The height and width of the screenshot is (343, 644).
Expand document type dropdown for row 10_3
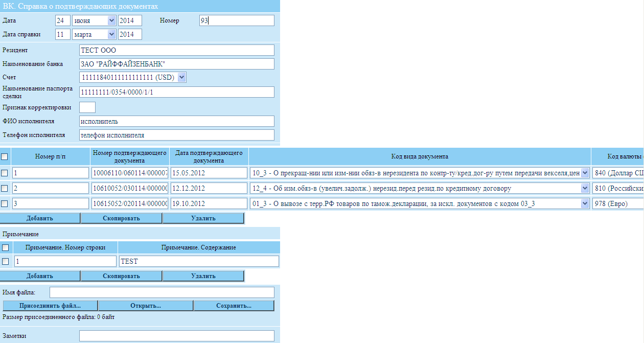[x=585, y=173]
